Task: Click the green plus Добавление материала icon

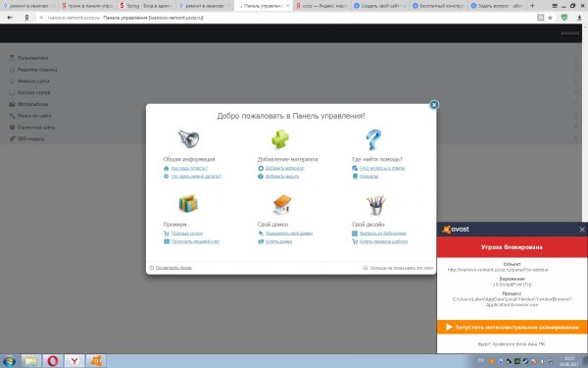Action: 280,139
